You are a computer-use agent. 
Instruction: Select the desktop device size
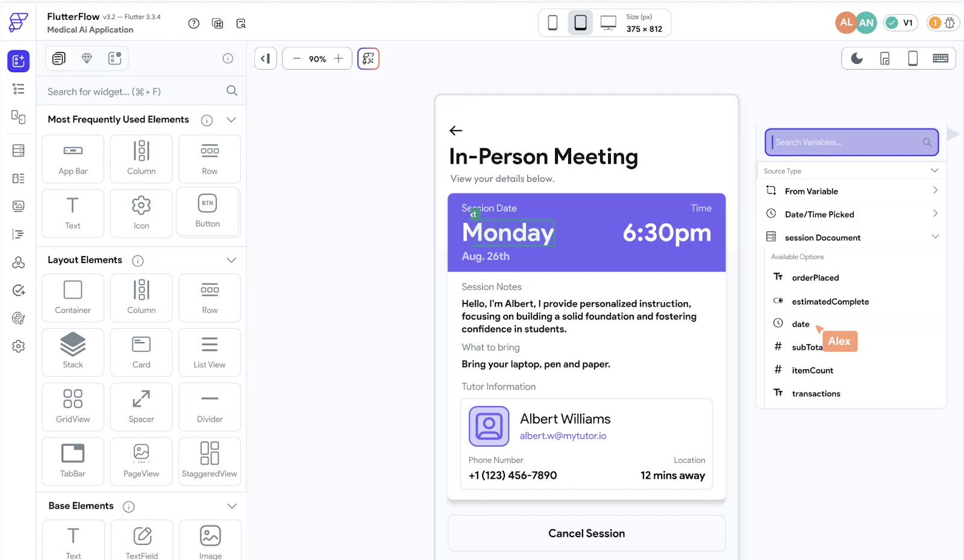[x=609, y=23]
